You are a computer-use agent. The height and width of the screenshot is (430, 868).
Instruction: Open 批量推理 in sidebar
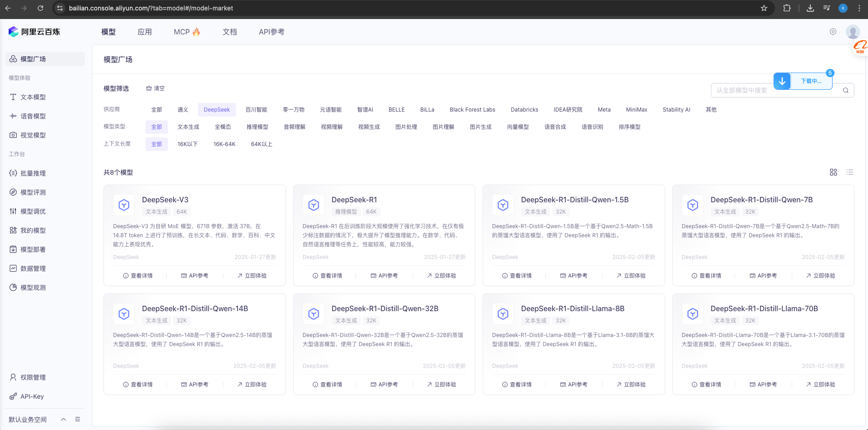(45, 173)
